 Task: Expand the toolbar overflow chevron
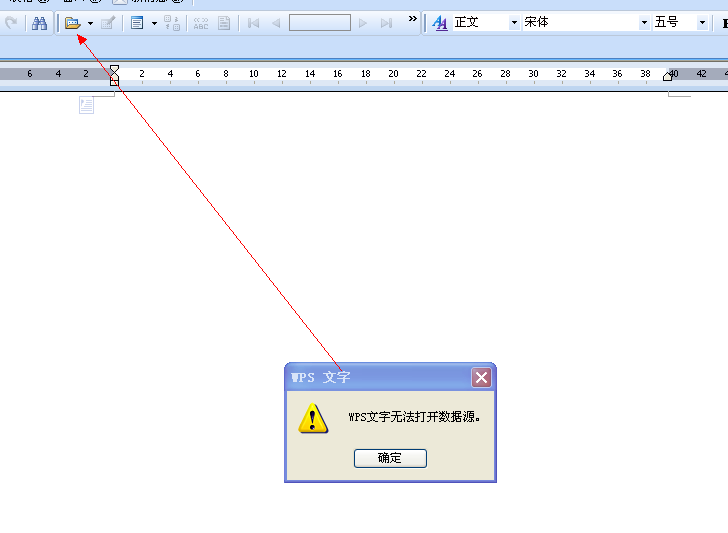413,19
